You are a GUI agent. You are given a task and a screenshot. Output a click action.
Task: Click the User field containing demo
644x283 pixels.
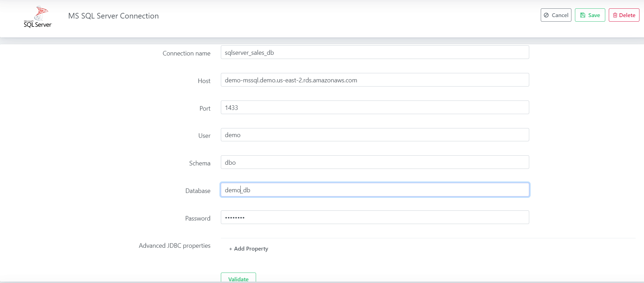[375, 135]
